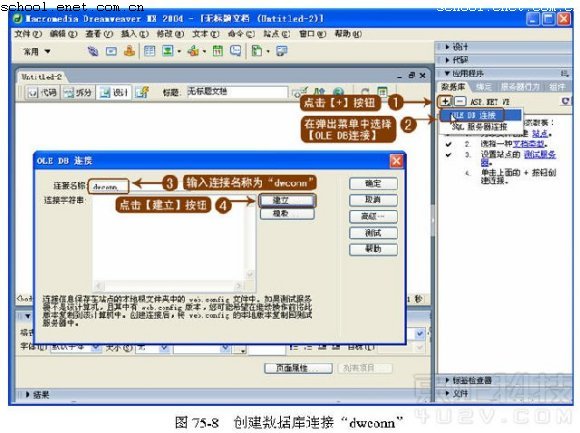
Task: Click the Tag Chooser icon
Action: tap(282, 51)
